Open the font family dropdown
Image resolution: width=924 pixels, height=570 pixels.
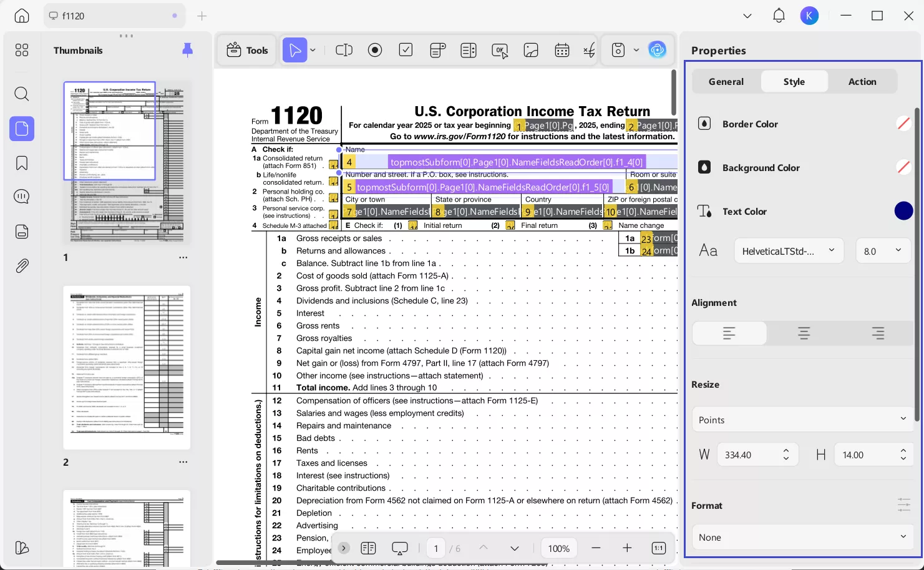click(789, 250)
